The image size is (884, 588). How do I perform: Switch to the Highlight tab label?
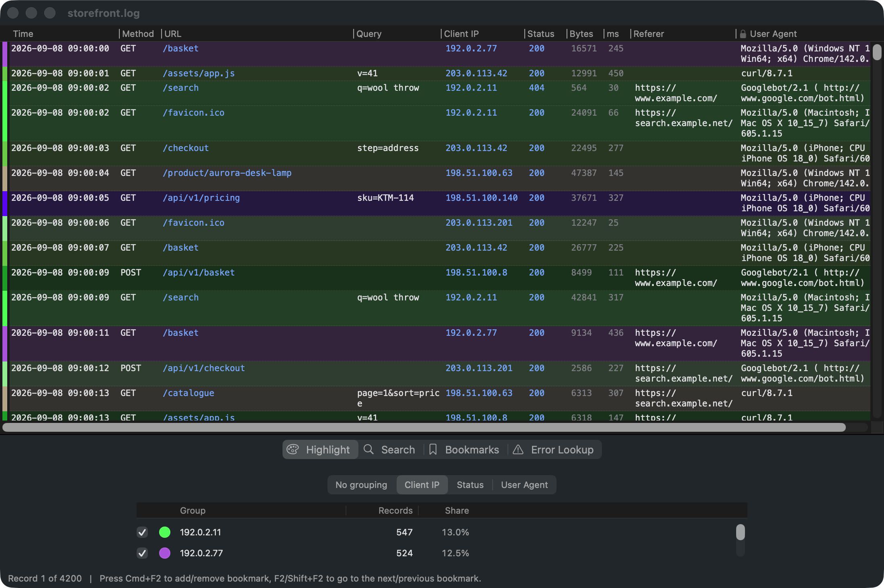pyautogui.click(x=328, y=449)
